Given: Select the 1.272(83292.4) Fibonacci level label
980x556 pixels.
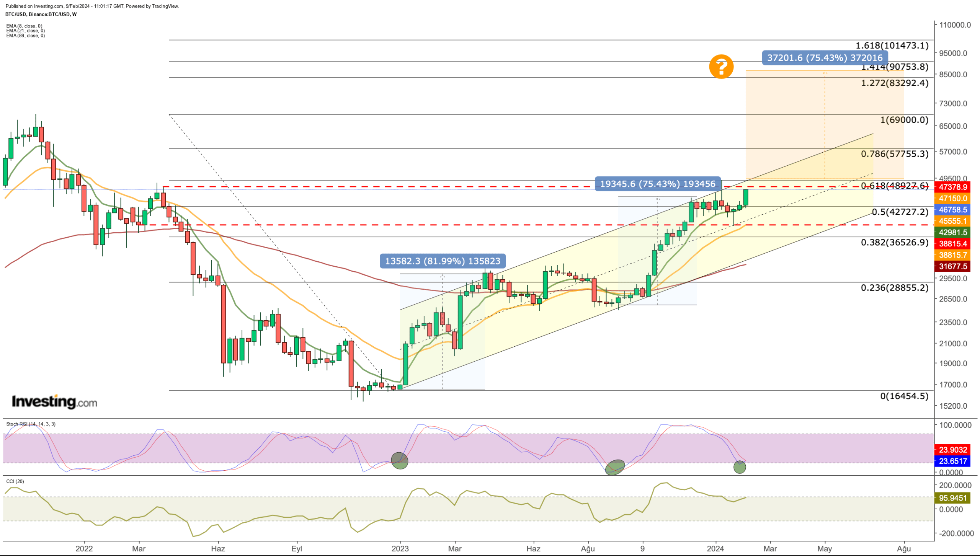Looking at the screenshot, I should [x=895, y=83].
